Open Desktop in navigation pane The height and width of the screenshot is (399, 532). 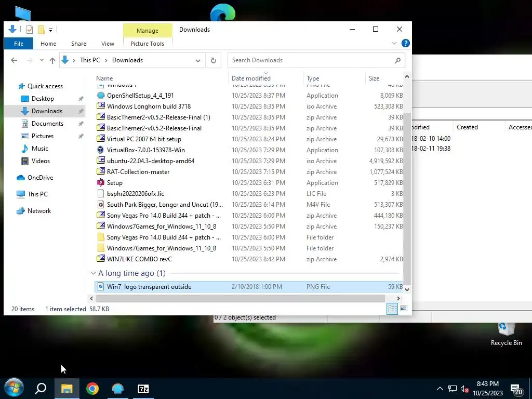(43, 99)
